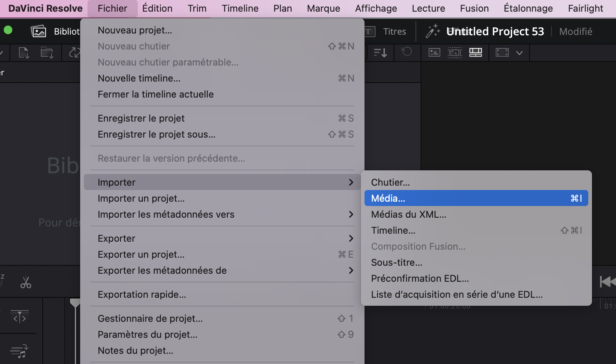Viewport: 616px width, 364px height.
Task: Open the Étalonnage menu
Action: tap(528, 8)
